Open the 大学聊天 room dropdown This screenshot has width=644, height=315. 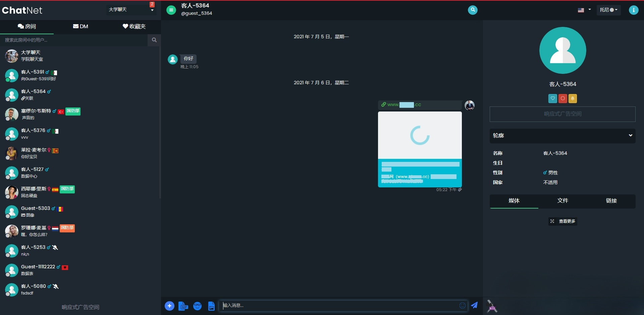(131, 10)
